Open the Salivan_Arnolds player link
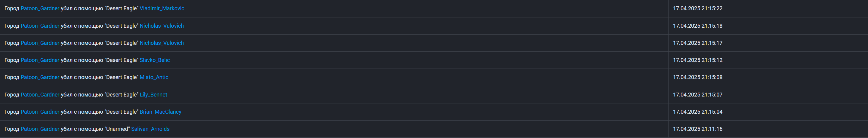868x138 pixels. pos(150,129)
